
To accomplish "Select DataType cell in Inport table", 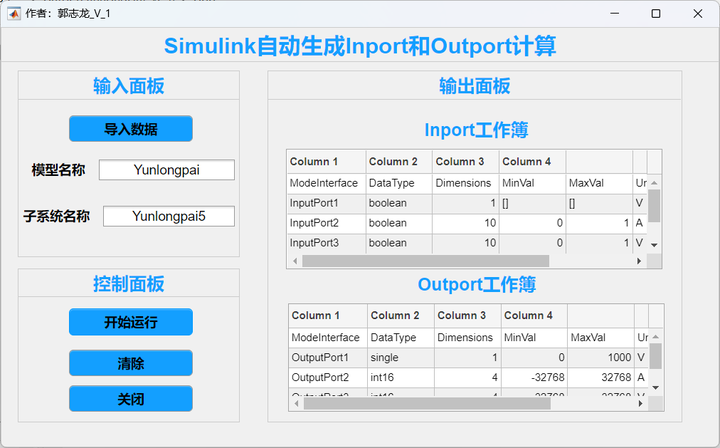I will 399,183.
